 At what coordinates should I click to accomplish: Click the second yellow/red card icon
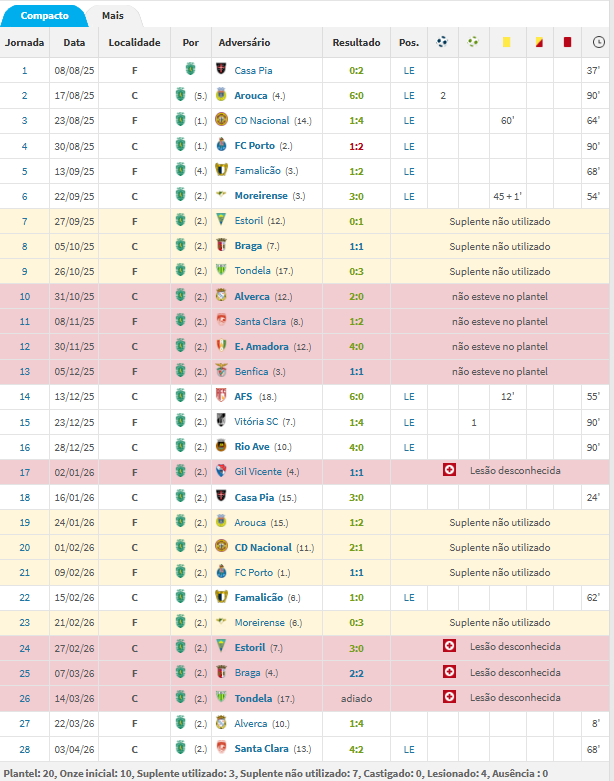537,43
